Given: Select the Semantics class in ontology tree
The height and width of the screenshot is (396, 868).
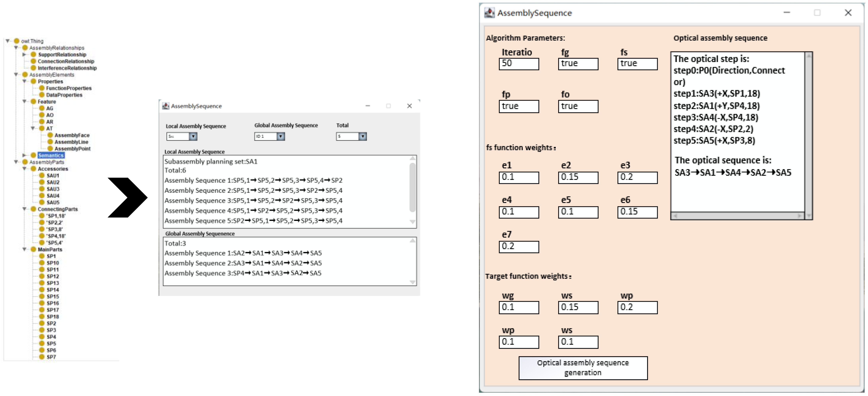Looking at the screenshot, I should click(x=51, y=155).
